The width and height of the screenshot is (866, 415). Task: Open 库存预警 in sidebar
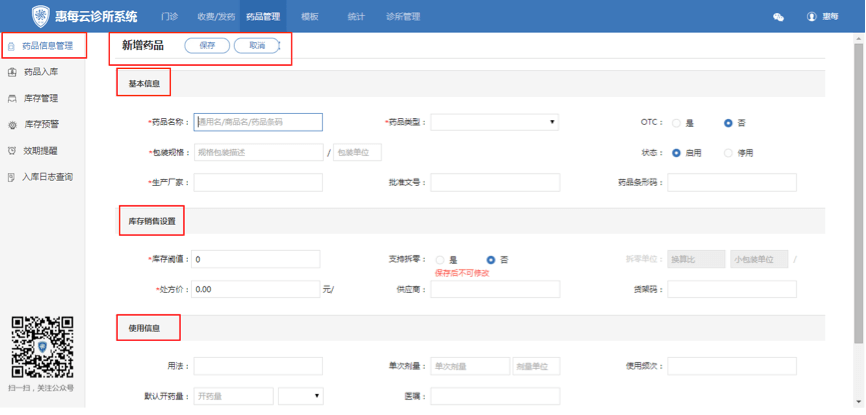pyautogui.click(x=43, y=125)
